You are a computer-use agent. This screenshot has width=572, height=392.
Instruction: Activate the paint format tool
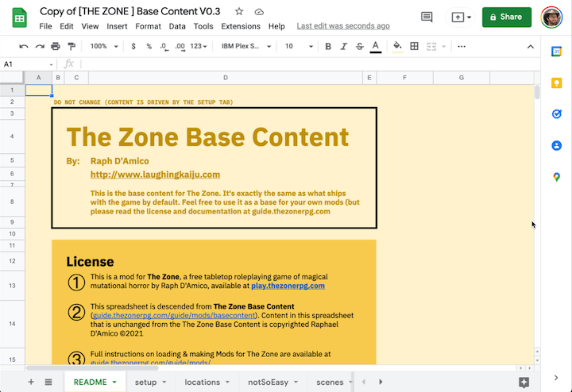pos(71,46)
